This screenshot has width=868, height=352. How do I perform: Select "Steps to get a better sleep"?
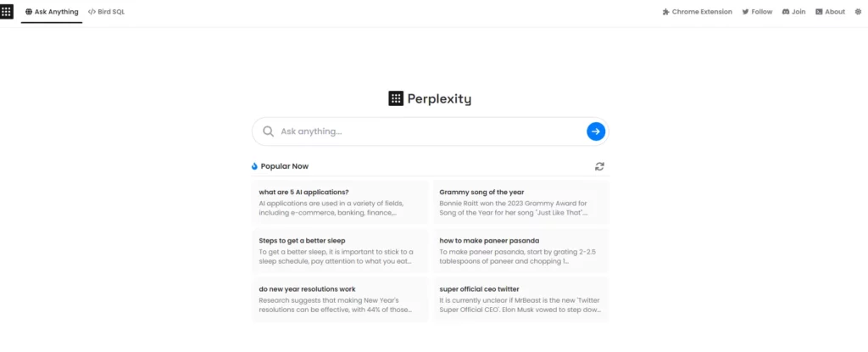(340, 251)
